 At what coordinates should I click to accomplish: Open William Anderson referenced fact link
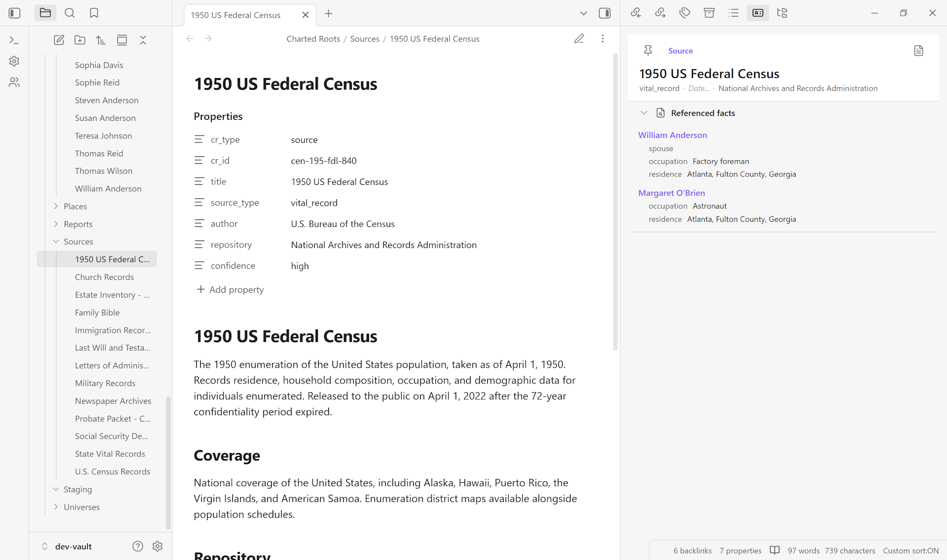(x=672, y=135)
